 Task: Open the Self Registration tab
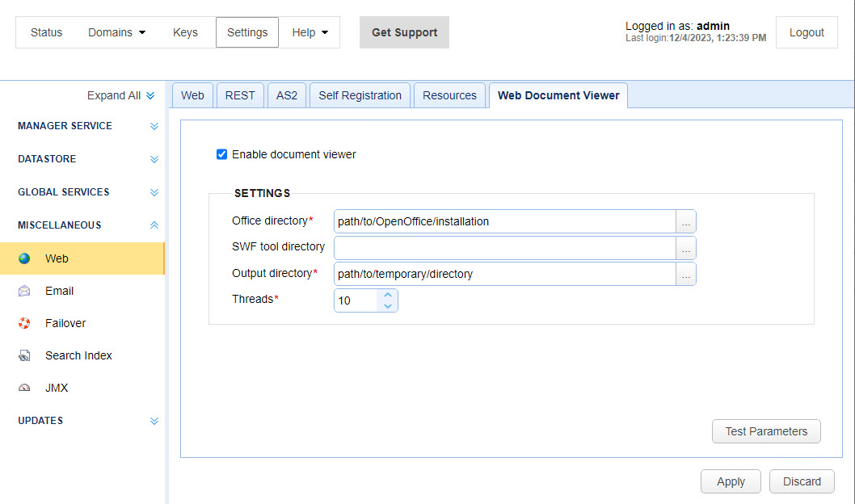click(360, 94)
